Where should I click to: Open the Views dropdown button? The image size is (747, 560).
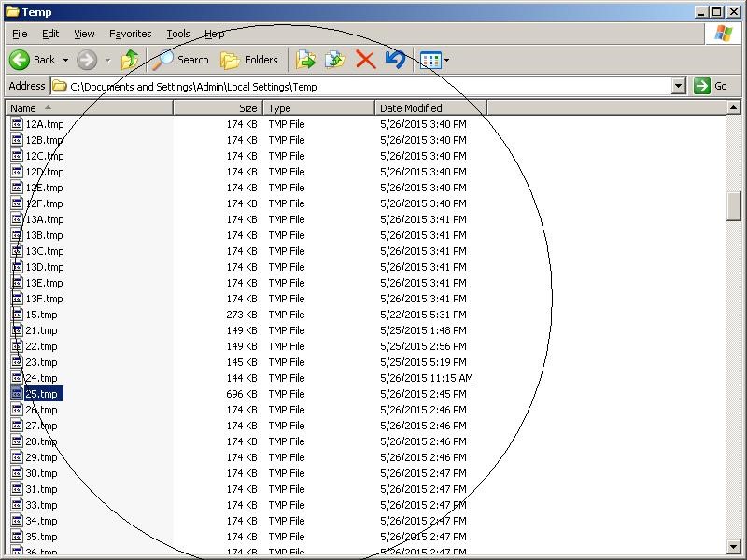tap(434, 60)
